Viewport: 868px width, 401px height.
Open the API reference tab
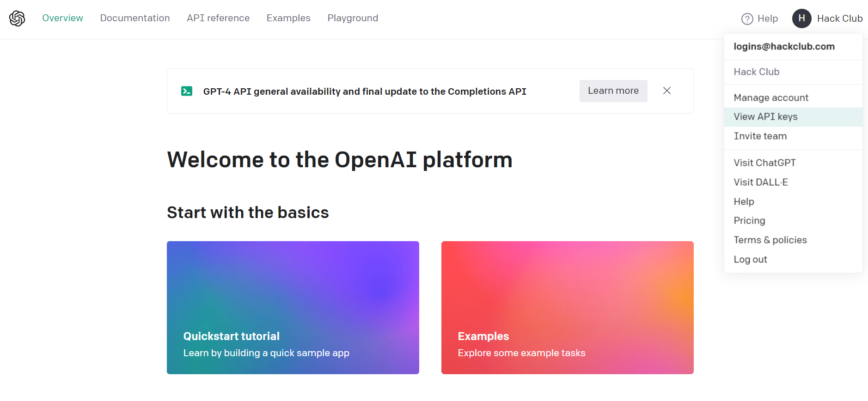tap(218, 18)
